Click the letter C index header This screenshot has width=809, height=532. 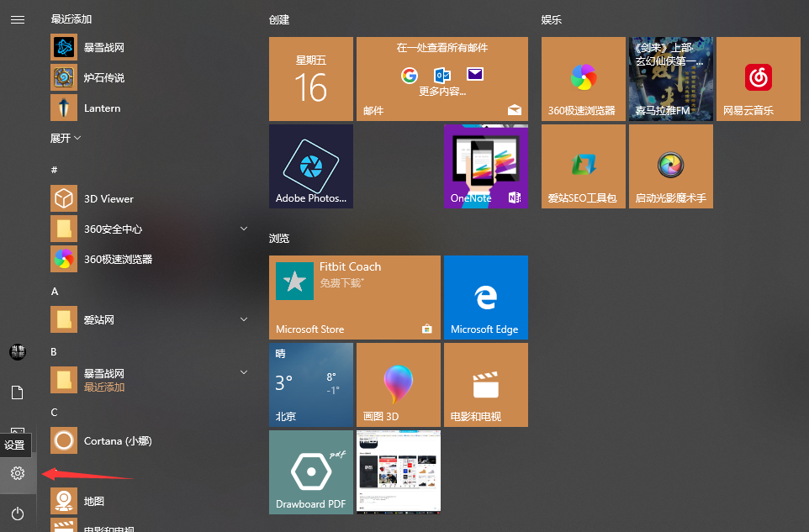click(54, 412)
